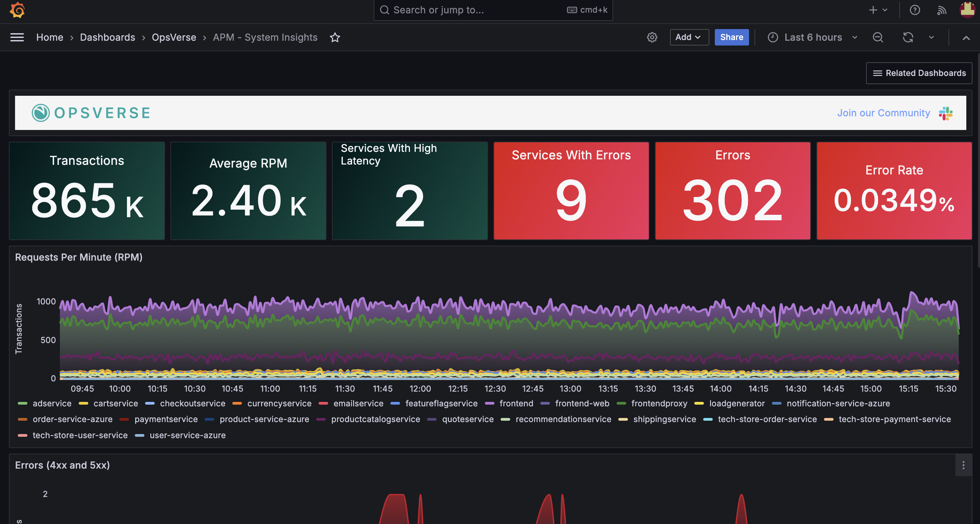Open OpsVerse folder breadcrumb

[174, 37]
